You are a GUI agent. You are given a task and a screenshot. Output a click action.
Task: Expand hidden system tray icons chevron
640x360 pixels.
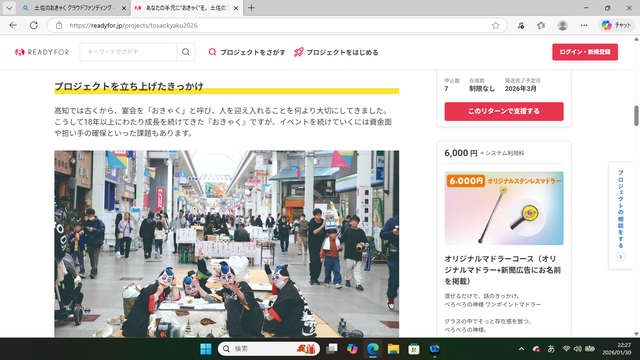521,349
